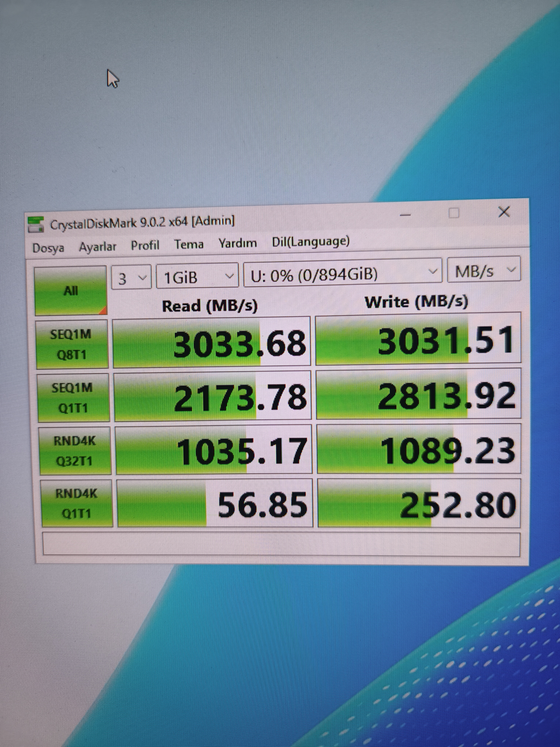This screenshot has height=747, width=560.
Task: Minimize the CrystalDiskMark window
Action: click(x=405, y=215)
